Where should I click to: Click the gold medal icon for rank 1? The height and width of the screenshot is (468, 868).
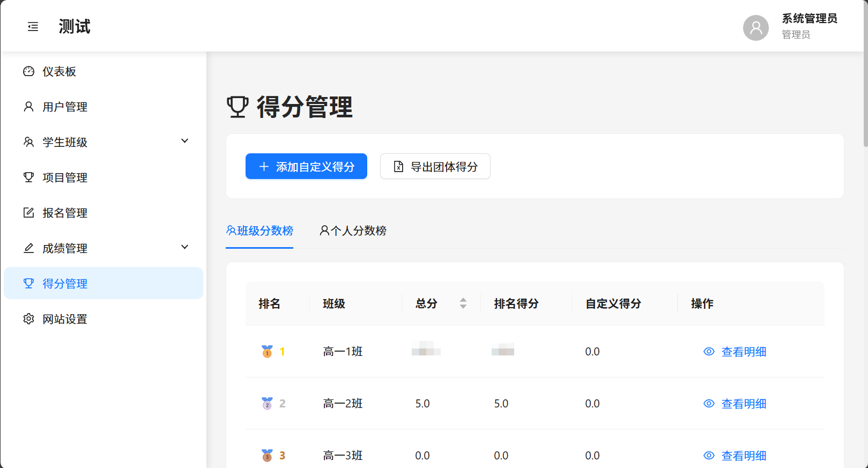click(x=267, y=352)
